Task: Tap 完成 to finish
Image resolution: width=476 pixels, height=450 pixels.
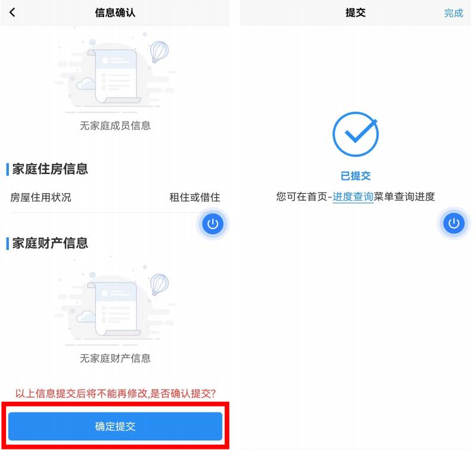Action: click(453, 13)
